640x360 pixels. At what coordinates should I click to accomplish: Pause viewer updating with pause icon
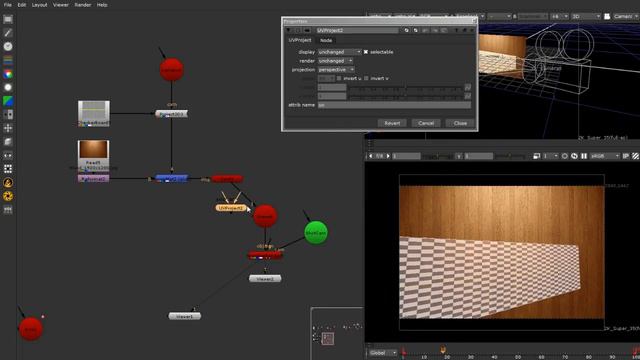(x=584, y=156)
